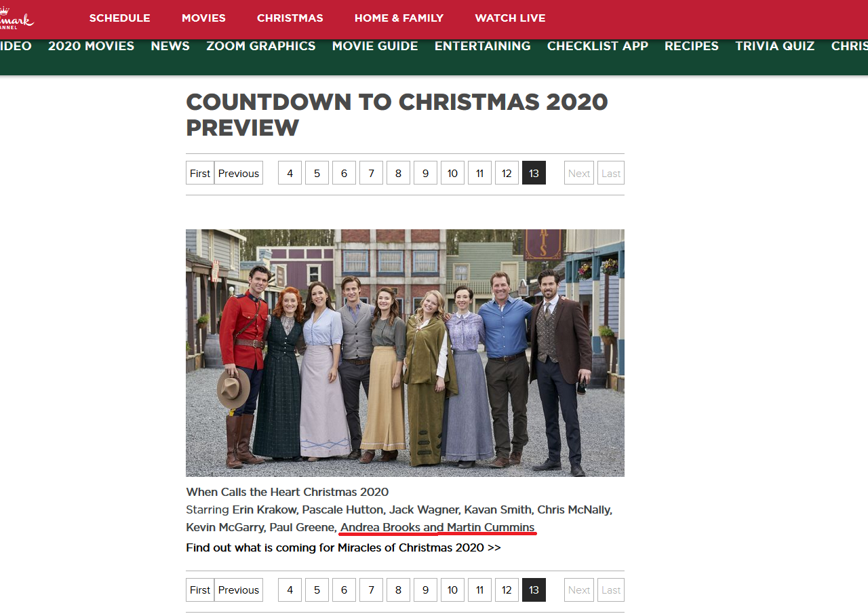Click disabled Next in top pagination
The width and height of the screenshot is (868, 616).
(x=579, y=173)
